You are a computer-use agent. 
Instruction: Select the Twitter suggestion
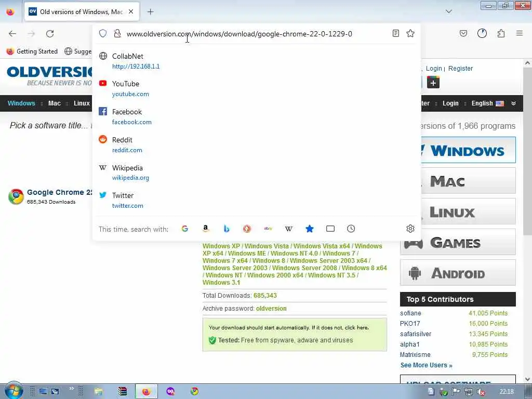click(256, 200)
